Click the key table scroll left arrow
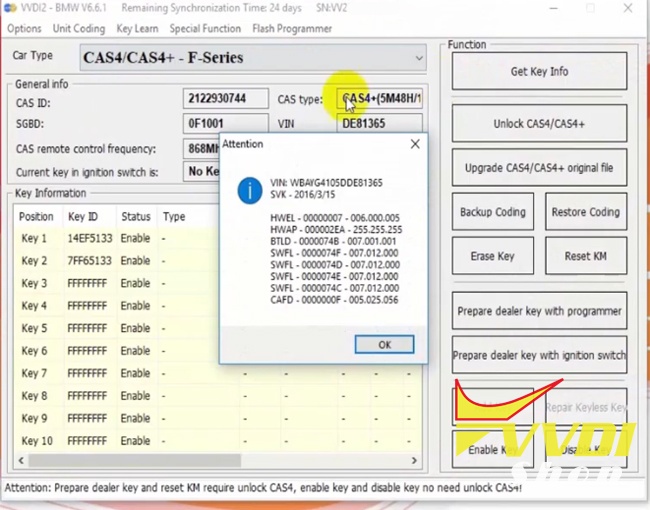This screenshot has height=510, width=650. pos(21,460)
